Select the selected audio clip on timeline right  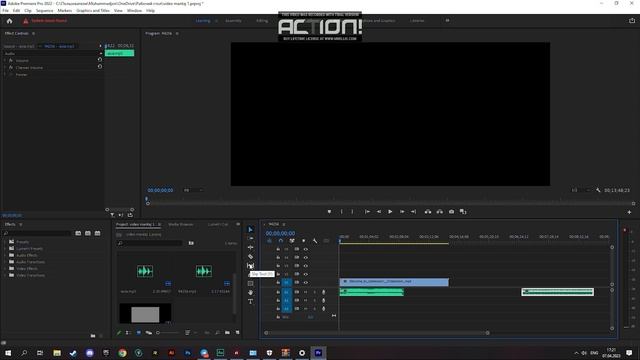[558, 292]
